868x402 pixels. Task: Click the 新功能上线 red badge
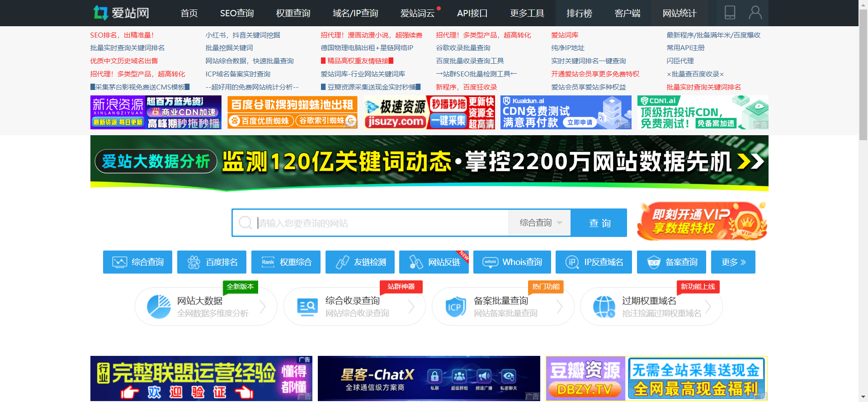pos(698,287)
